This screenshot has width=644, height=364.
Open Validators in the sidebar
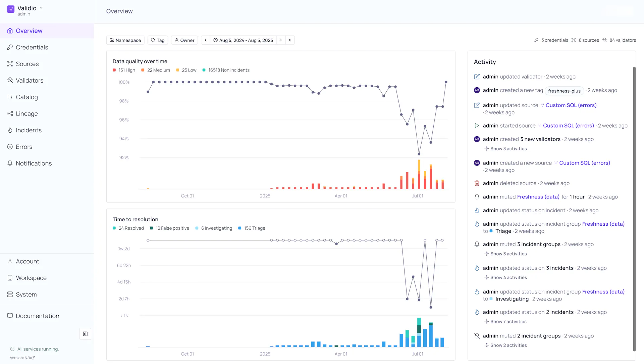47,81
